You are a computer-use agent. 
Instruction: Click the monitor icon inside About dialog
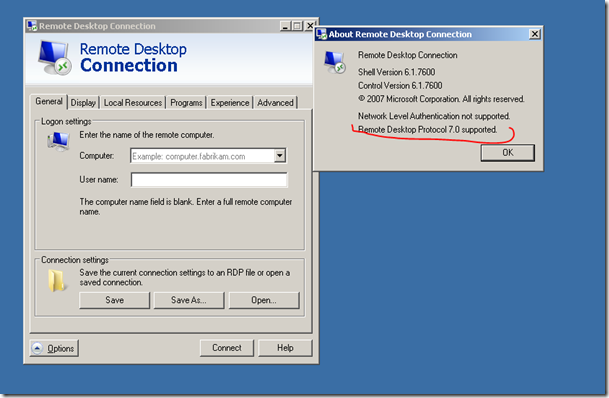[335, 63]
